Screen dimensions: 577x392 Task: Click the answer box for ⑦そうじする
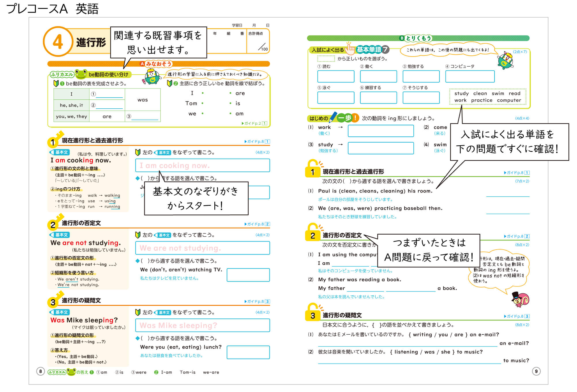421,97
